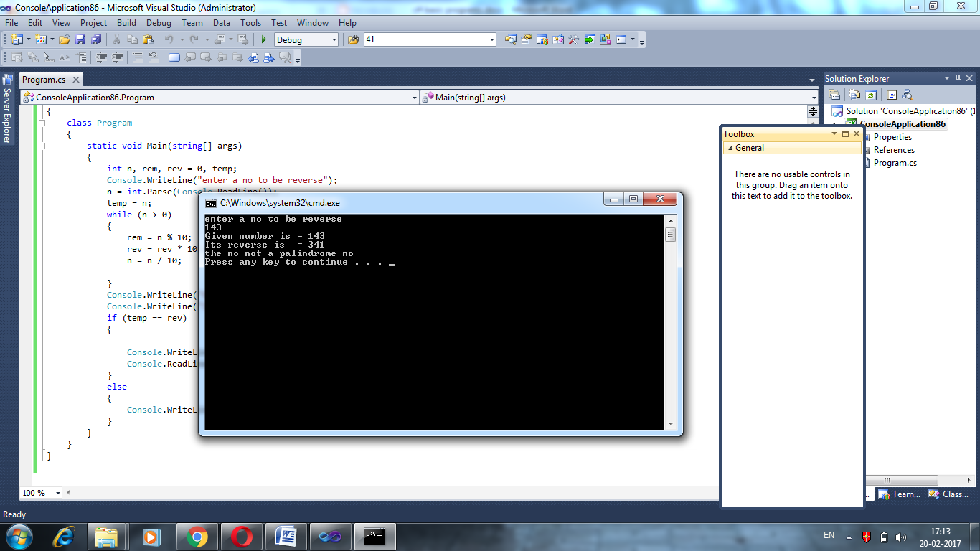The width and height of the screenshot is (980, 551).
Task: Toggle the Toolbox window visibility
Action: tap(856, 133)
